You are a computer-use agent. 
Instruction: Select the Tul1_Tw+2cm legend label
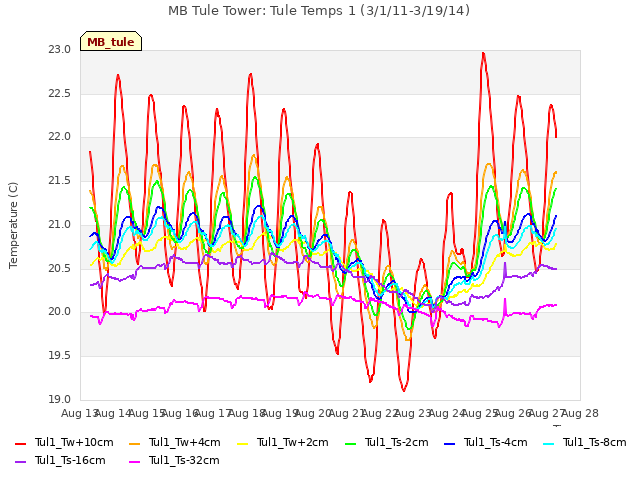coord(293,442)
